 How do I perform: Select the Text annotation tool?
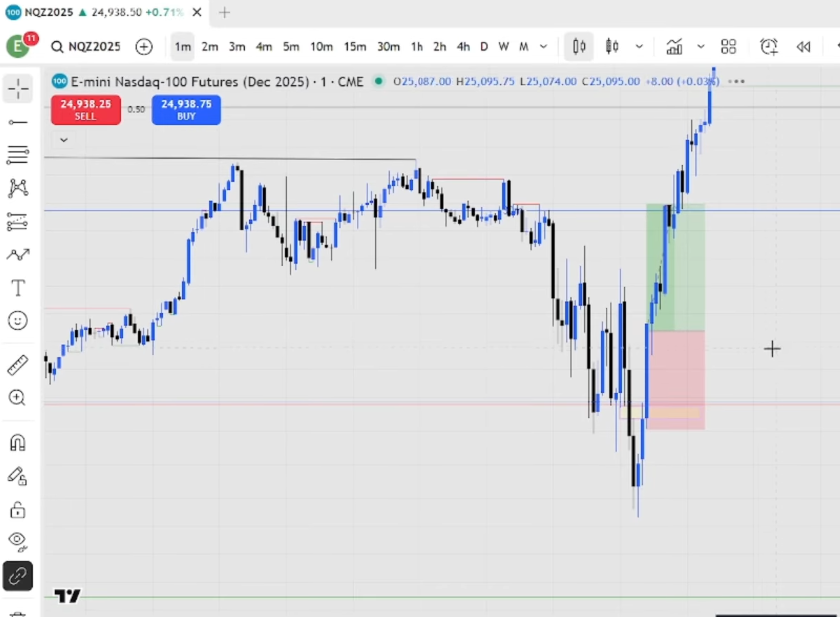[18, 288]
